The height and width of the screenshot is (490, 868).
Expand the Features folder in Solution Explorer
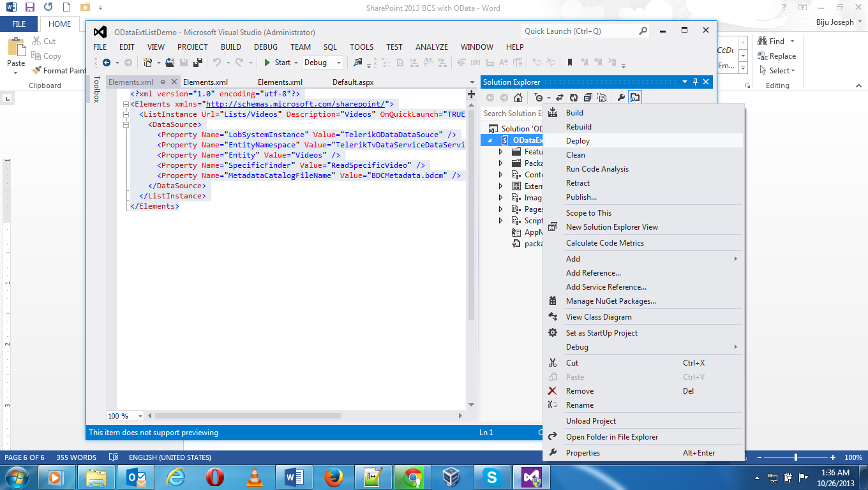tap(500, 152)
